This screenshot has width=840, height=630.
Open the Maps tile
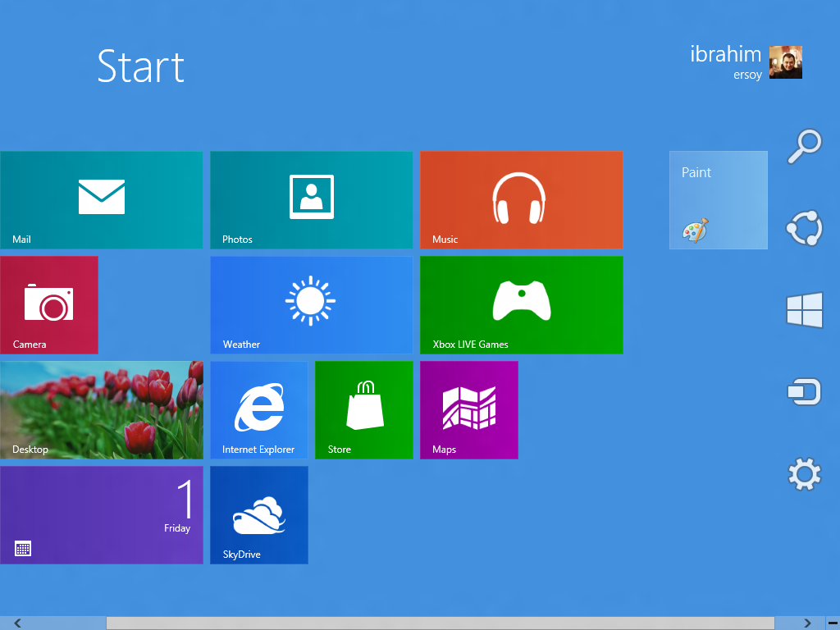(x=468, y=410)
